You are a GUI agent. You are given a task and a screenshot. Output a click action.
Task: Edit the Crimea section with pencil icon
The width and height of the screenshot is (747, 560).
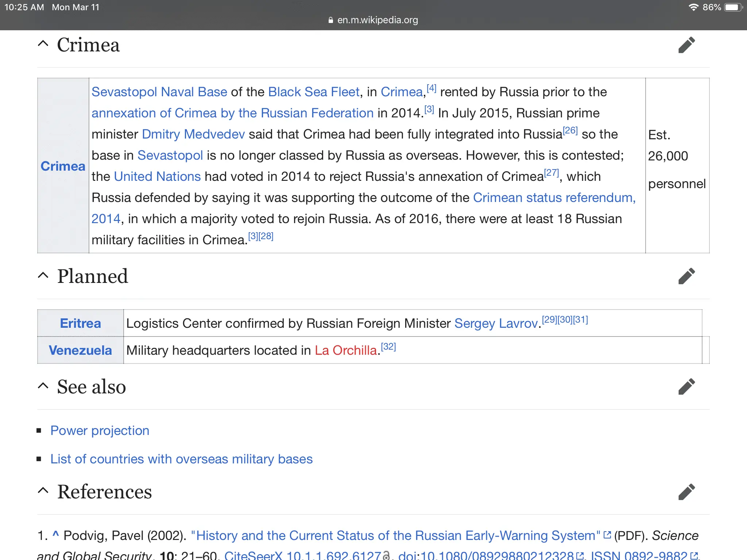pyautogui.click(x=686, y=45)
